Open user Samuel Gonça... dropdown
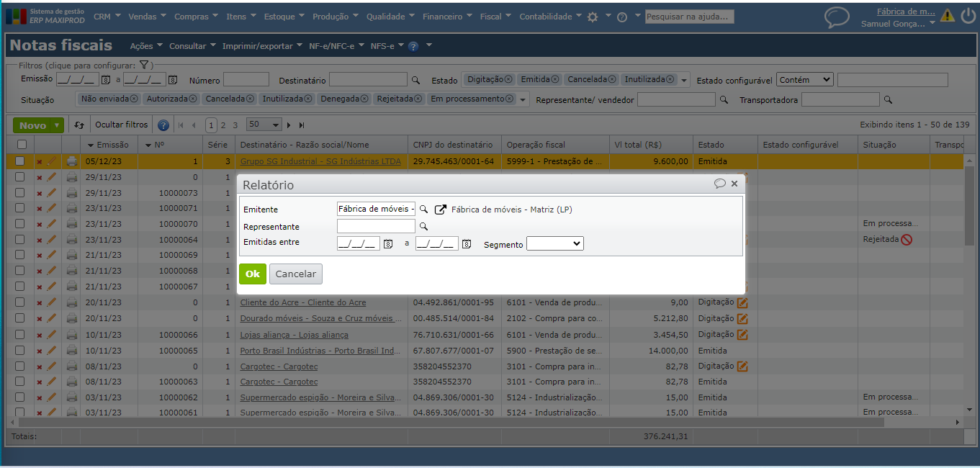 point(898,24)
